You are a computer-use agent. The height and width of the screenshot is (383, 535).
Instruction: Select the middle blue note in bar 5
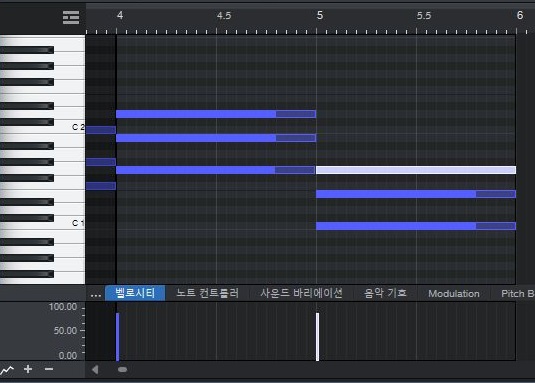coord(416,194)
